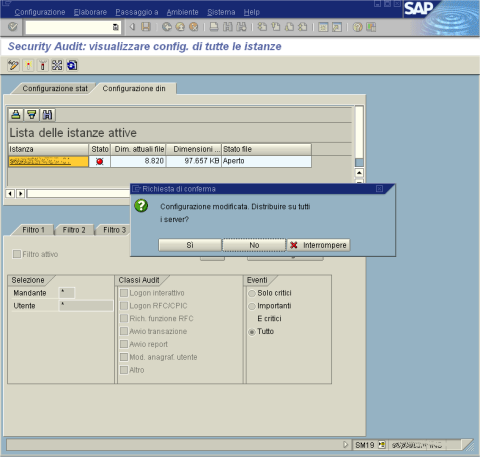The width and height of the screenshot is (480, 457).
Task: Click the green Back arrow icon
Action: 167,27
